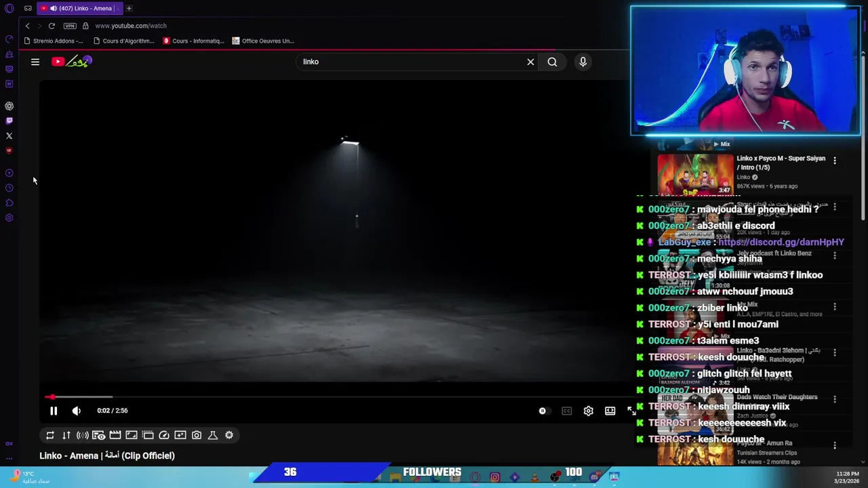Go back in browser history
This screenshot has height=488, width=868.
point(27,26)
